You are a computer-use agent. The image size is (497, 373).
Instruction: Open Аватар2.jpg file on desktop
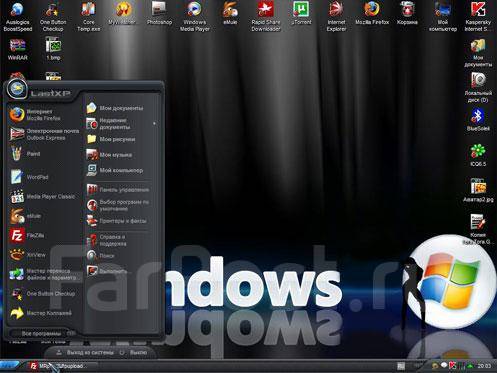point(478,191)
